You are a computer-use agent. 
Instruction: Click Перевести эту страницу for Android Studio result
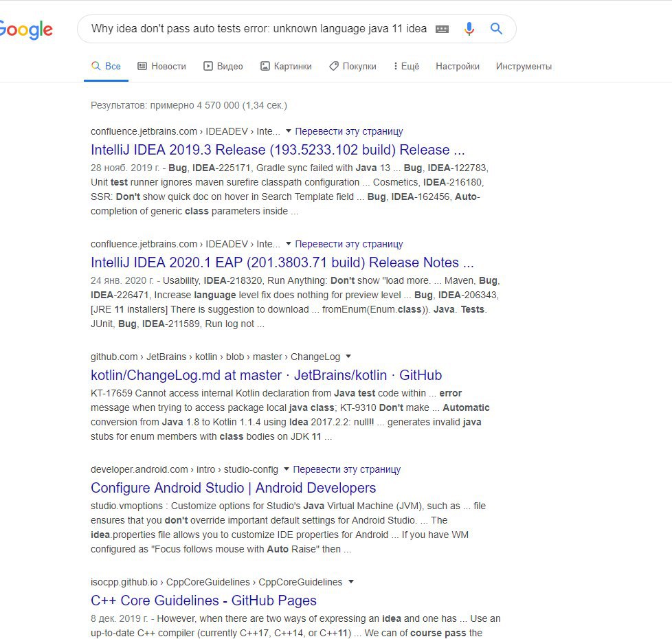point(347,470)
